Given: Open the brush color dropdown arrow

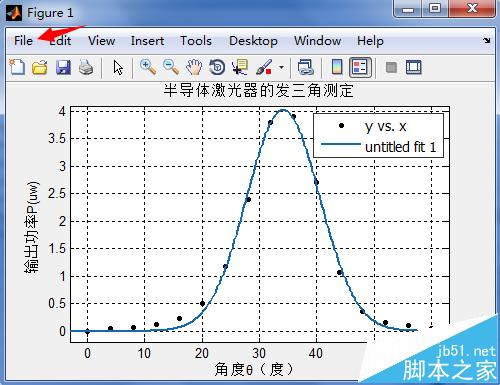Looking at the screenshot, I should tap(281, 67).
